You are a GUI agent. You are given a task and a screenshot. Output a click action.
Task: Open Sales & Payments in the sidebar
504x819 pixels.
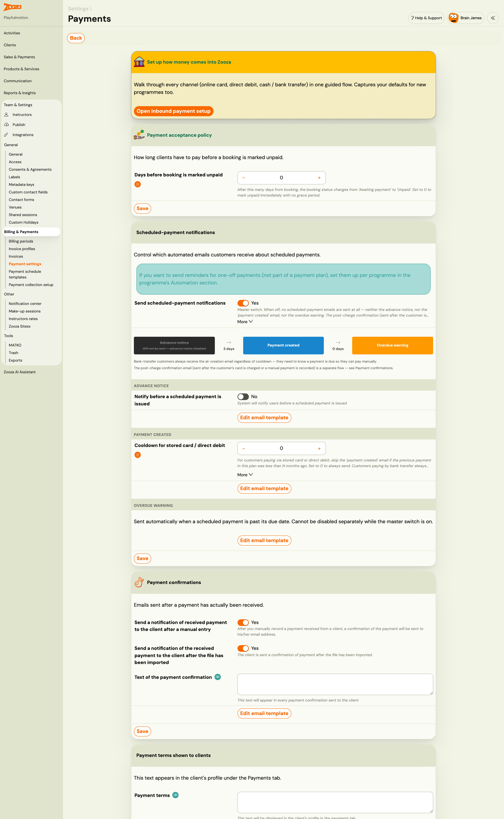(19, 57)
